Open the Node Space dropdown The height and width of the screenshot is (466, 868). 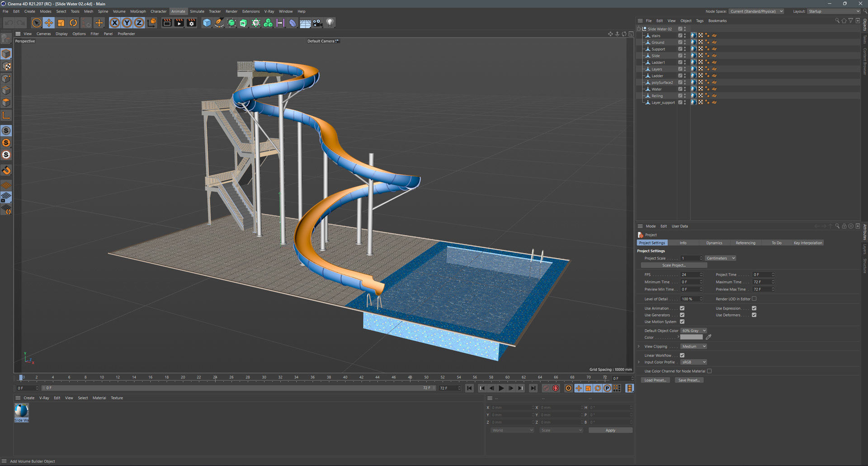tap(756, 11)
